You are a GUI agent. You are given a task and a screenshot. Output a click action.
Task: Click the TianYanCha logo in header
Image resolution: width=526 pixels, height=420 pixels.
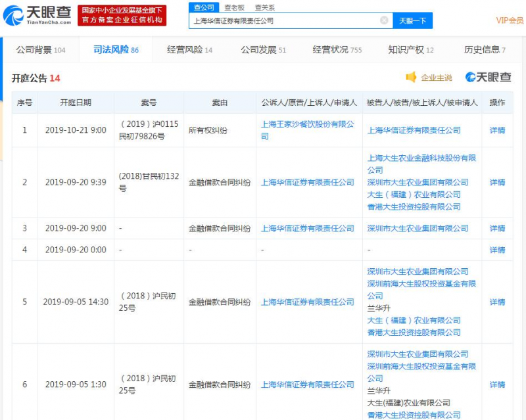tap(37, 15)
